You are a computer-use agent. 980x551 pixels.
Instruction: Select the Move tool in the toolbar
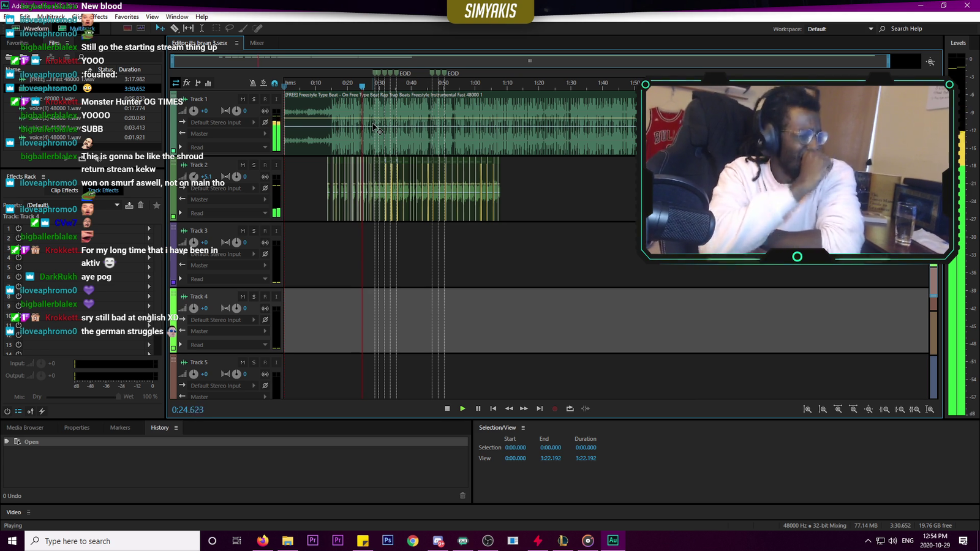coord(160,28)
